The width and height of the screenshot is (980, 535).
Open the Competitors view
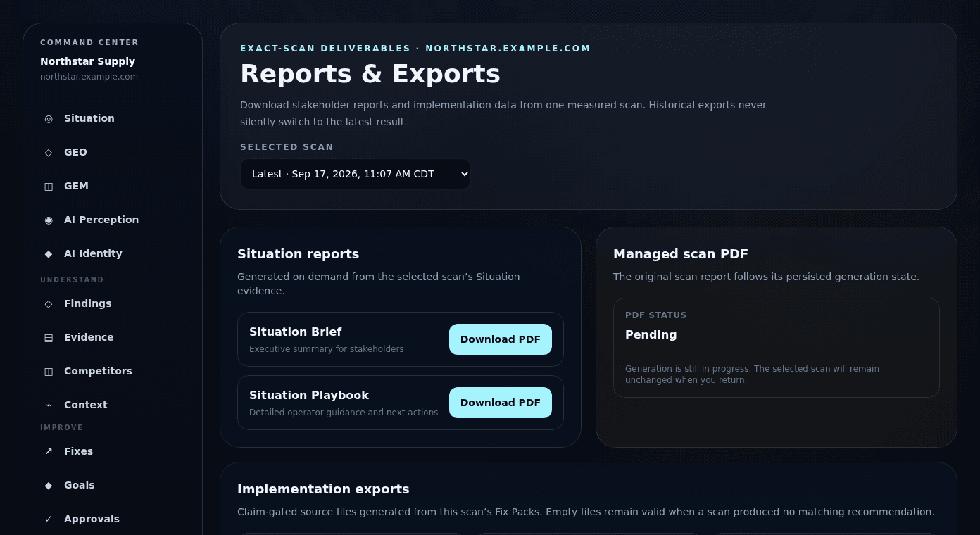click(113, 371)
